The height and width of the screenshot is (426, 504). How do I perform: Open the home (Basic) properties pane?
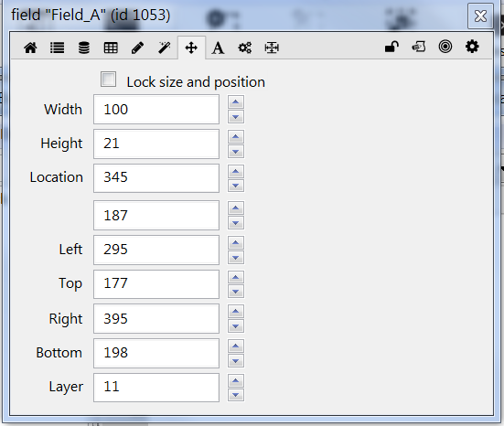coord(30,48)
